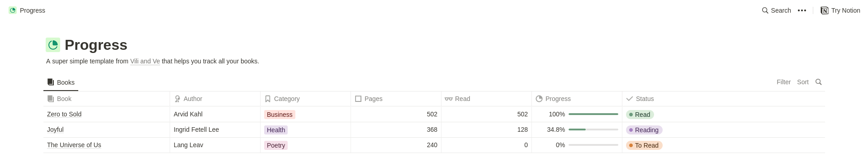Viewport: 868px width, 168px height.
Task: Open Search in the top bar
Action: 776,10
